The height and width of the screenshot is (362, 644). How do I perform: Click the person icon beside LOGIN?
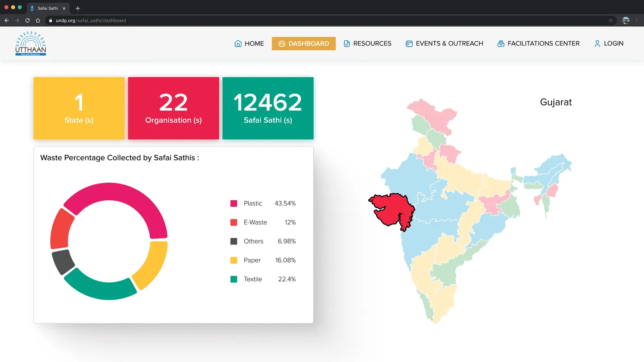pos(597,43)
